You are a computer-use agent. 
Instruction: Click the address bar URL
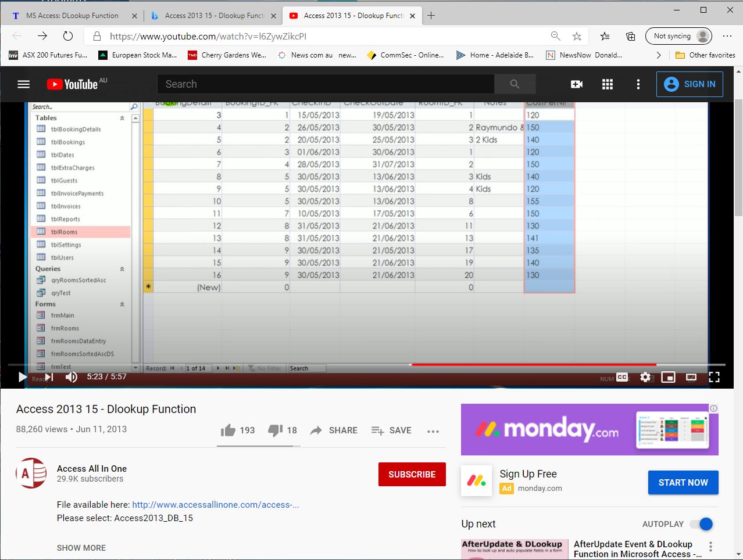point(208,36)
